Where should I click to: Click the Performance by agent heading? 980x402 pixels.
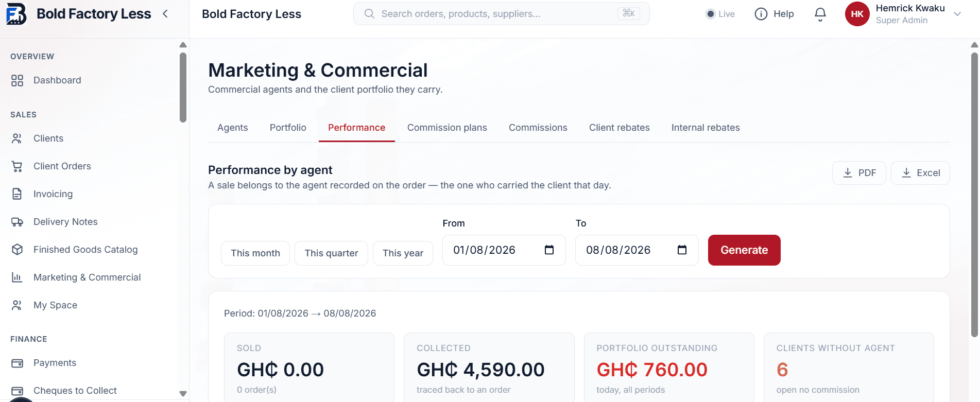click(270, 170)
